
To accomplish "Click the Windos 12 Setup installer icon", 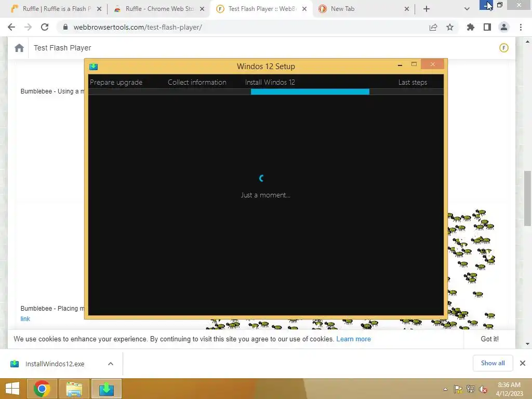I will [94, 66].
